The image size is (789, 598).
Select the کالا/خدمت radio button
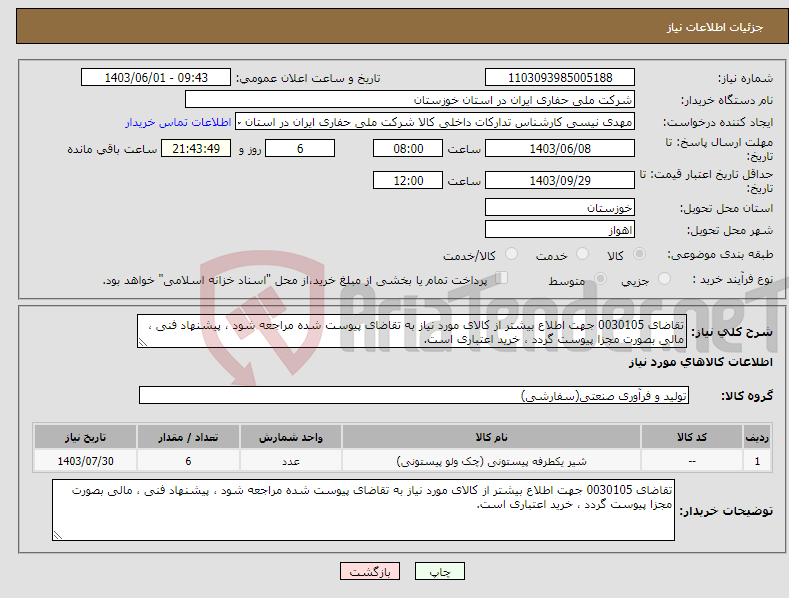pos(511,254)
